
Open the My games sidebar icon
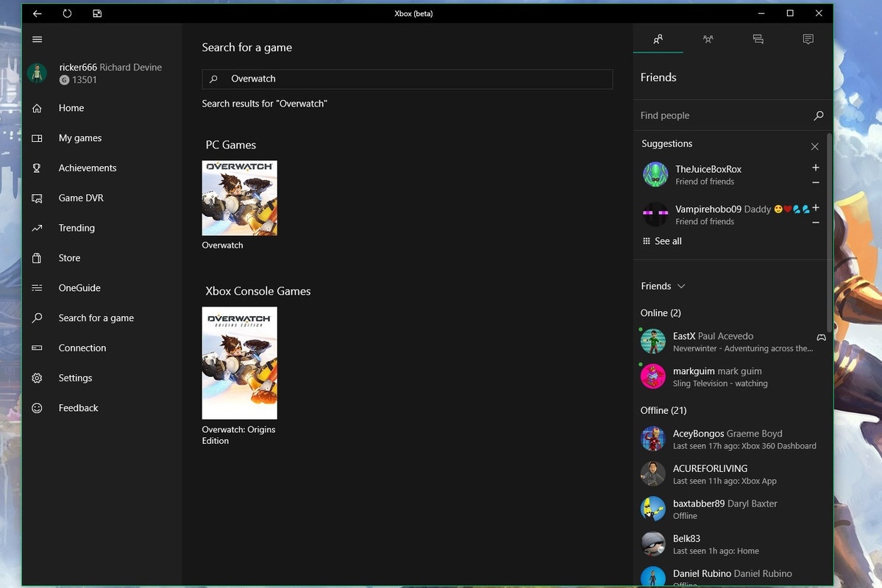(x=37, y=138)
